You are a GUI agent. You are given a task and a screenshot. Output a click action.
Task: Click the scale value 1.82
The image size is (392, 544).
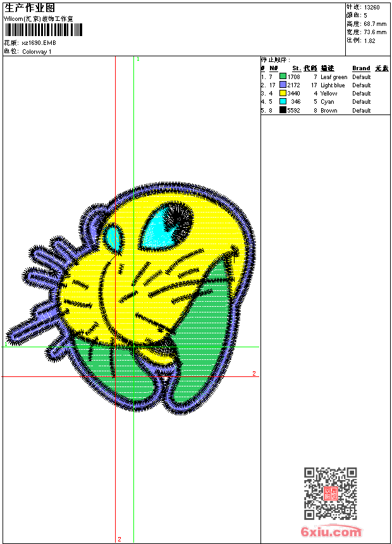coord(369,40)
